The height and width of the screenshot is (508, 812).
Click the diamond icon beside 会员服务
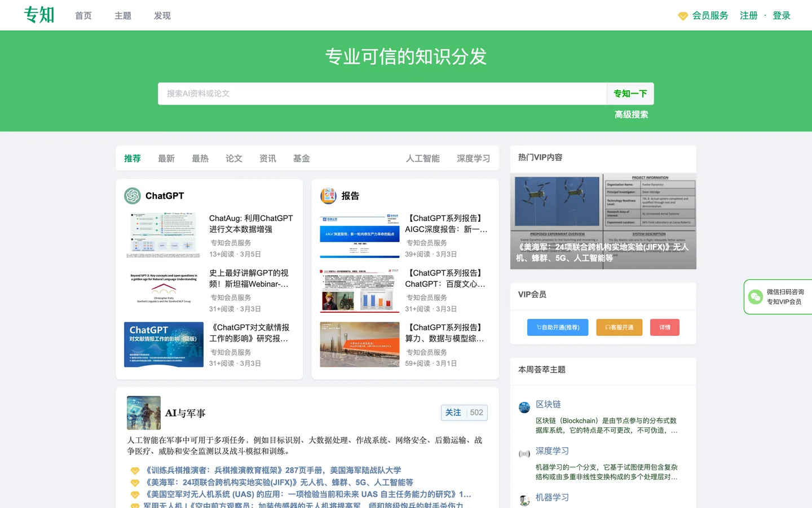pyautogui.click(x=683, y=16)
